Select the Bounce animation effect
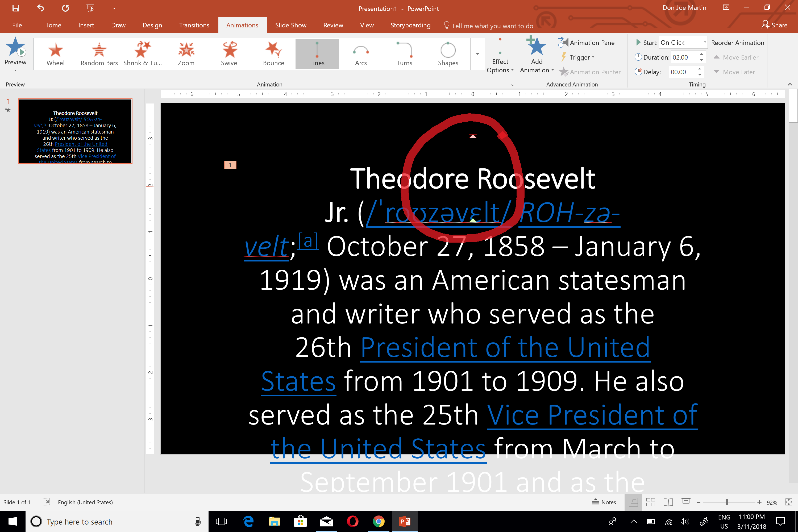The image size is (798, 532). coord(273,54)
